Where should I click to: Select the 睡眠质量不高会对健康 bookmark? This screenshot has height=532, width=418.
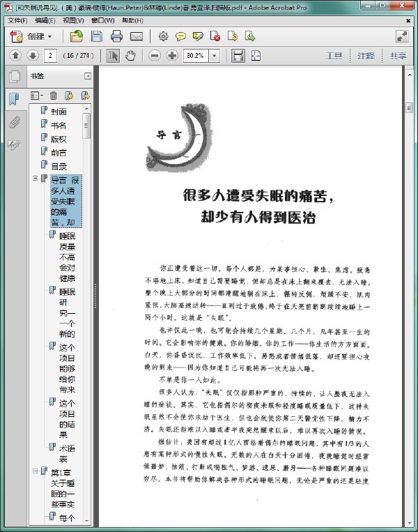pyautogui.click(x=67, y=257)
